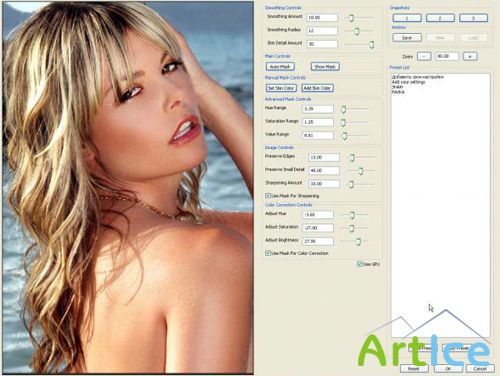Adjust the Value Range slider
500x376 pixels.
pos(345,136)
